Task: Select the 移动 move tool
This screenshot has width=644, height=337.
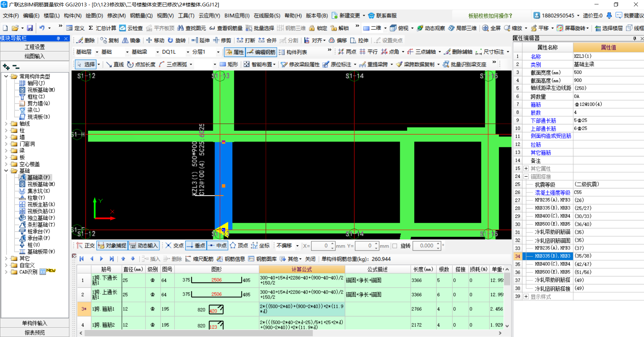Action: (x=155, y=40)
